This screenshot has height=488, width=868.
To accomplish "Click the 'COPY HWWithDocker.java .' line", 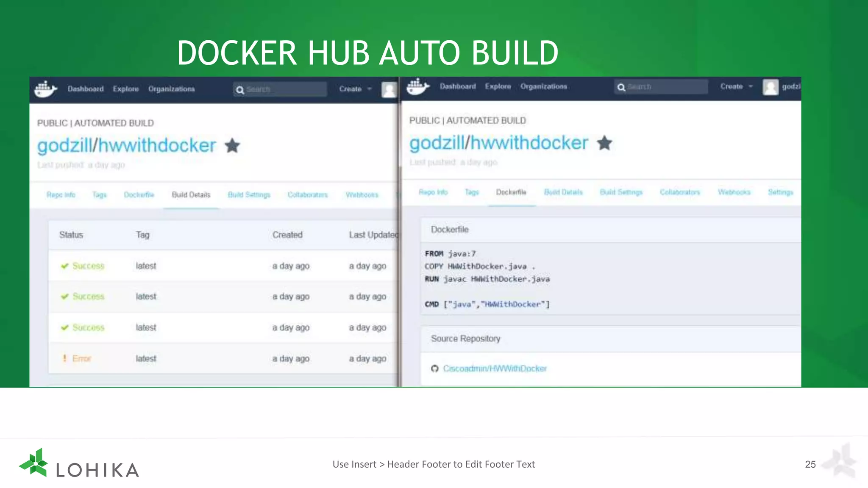I will 480,266.
